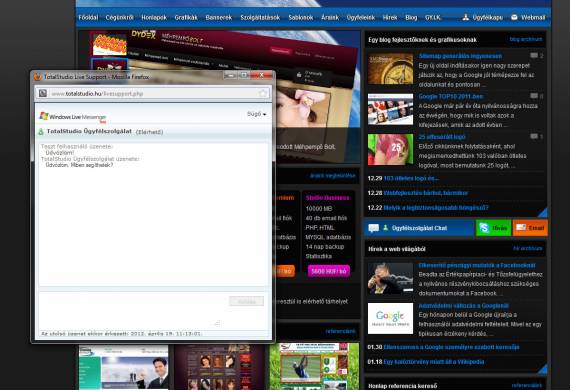
Task: Click the orange Email button
Action: click(x=530, y=228)
